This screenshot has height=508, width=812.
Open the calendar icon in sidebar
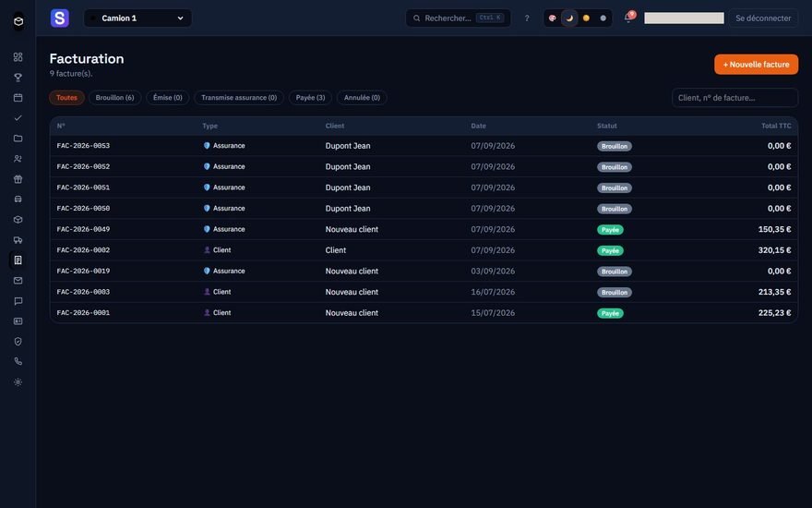pyautogui.click(x=18, y=98)
